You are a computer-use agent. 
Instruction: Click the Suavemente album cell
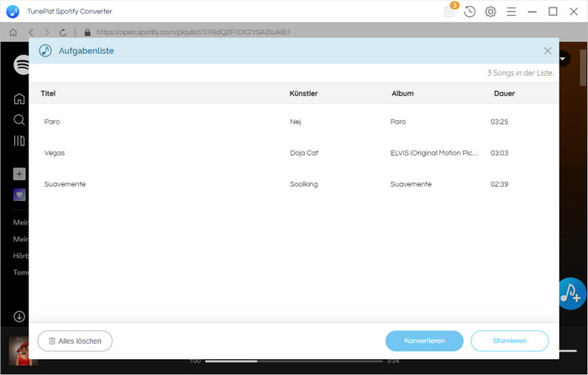coord(411,184)
